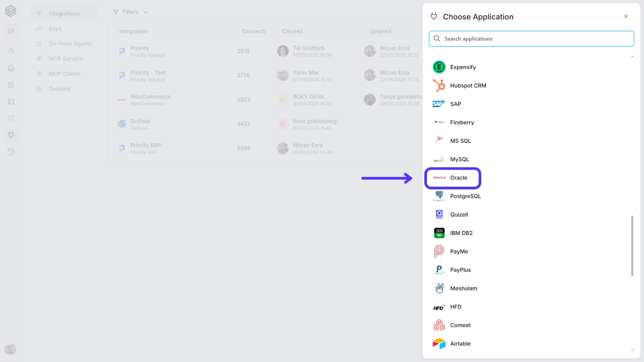Open MCP Servers section
The image size is (644, 362).
(65, 59)
